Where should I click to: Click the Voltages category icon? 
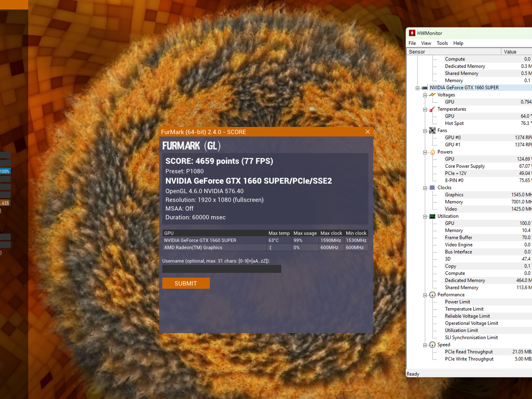[x=432, y=95]
